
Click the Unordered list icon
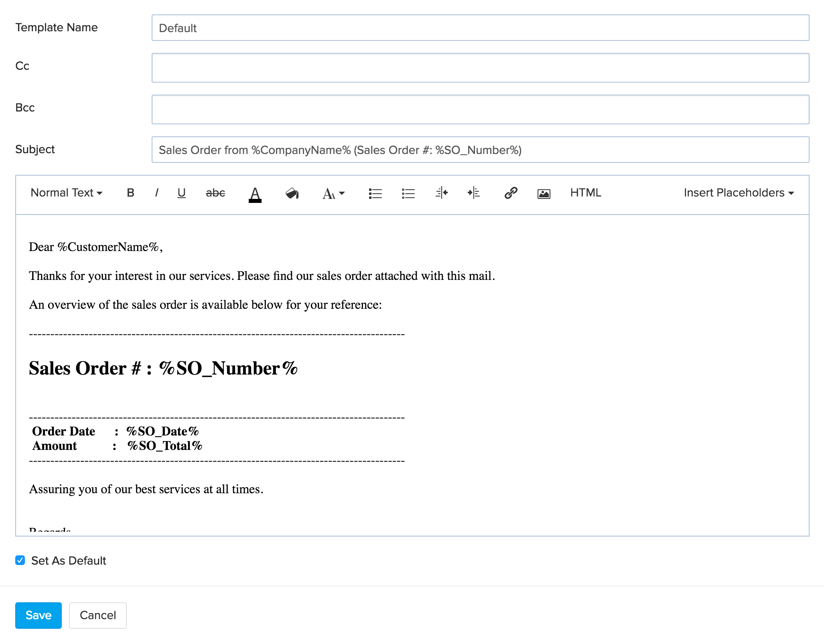pyautogui.click(x=408, y=194)
